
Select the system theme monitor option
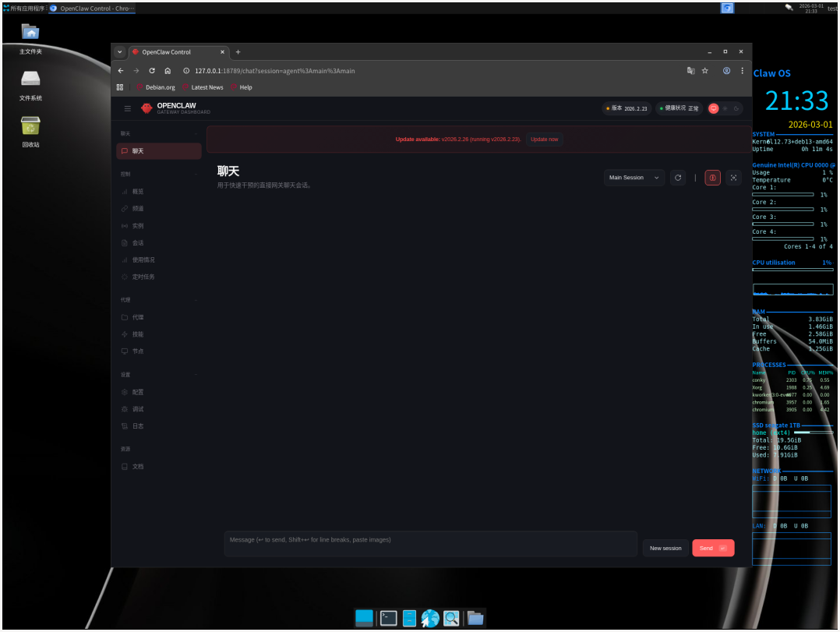click(714, 108)
